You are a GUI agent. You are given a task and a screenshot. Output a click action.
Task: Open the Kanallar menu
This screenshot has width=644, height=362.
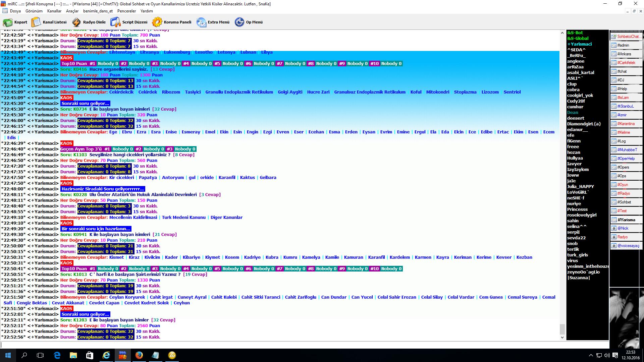click(x=54, y=11)
